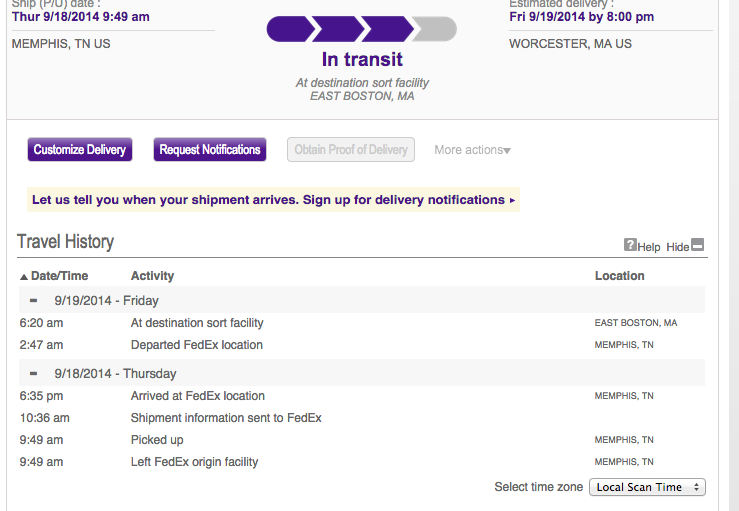Click the third purple progress arrow segment
Screen dimensions: 739x511
[388, 29]
